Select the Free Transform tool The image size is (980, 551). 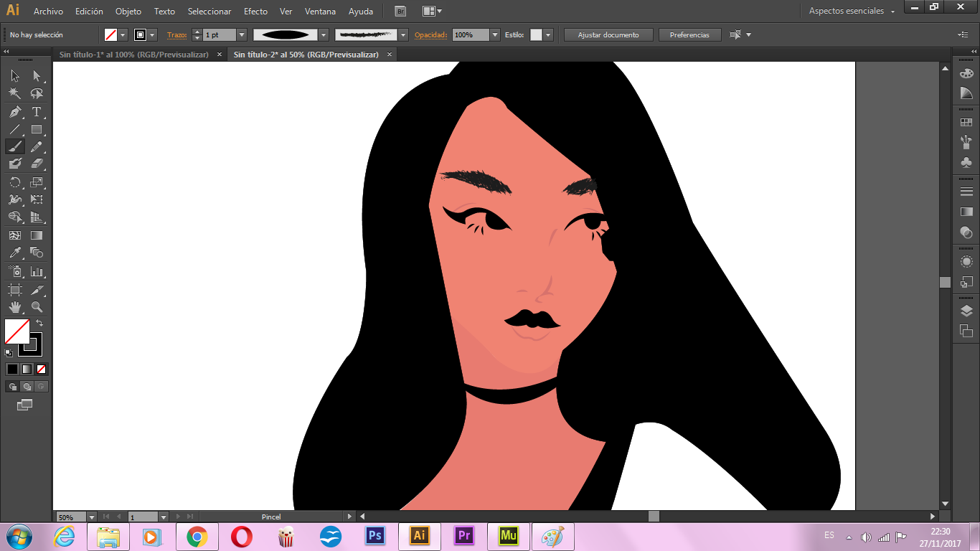pos(37,199)
